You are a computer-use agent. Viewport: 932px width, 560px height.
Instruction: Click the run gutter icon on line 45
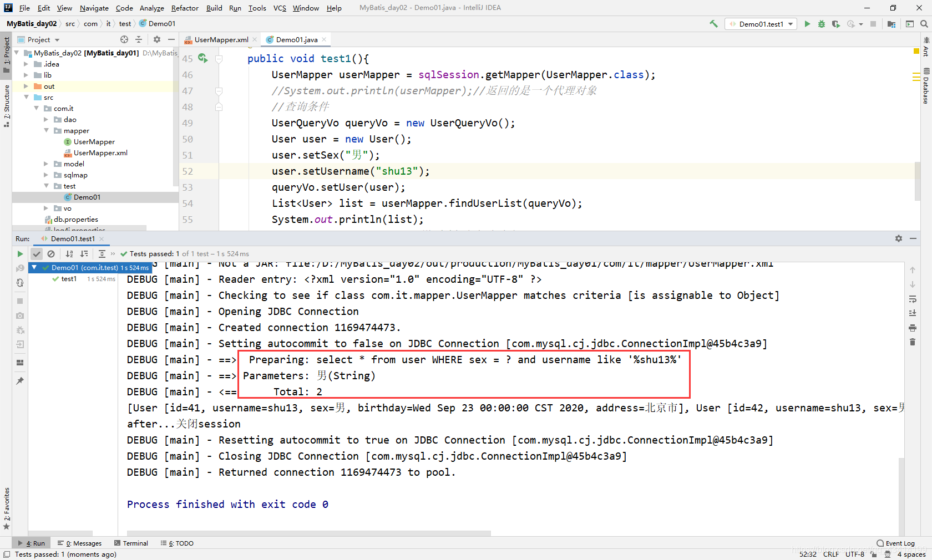point(202,58)
